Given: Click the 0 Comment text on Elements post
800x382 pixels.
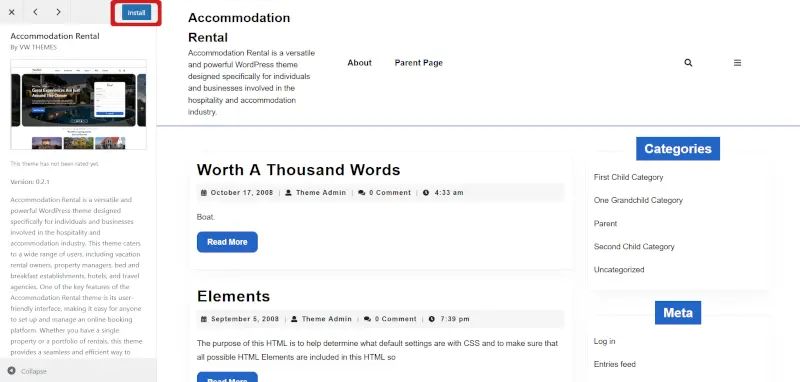Looking at the screenshot, I should [395, 319].
